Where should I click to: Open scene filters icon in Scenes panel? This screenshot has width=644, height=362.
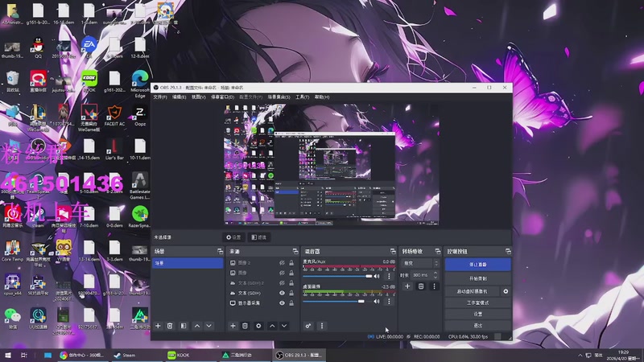pyautogui.click(x=184, y=326)
